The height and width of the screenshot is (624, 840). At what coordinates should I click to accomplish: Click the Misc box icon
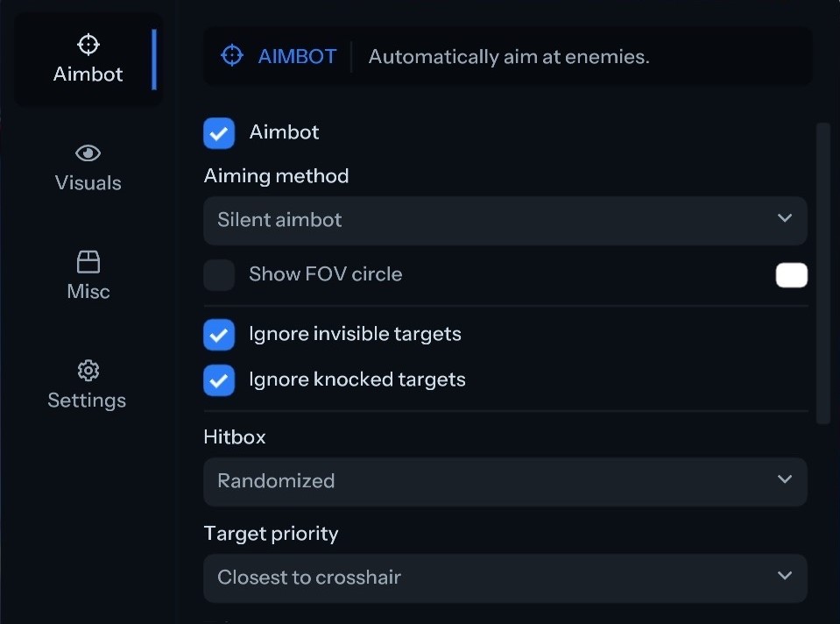coord(88,262)
